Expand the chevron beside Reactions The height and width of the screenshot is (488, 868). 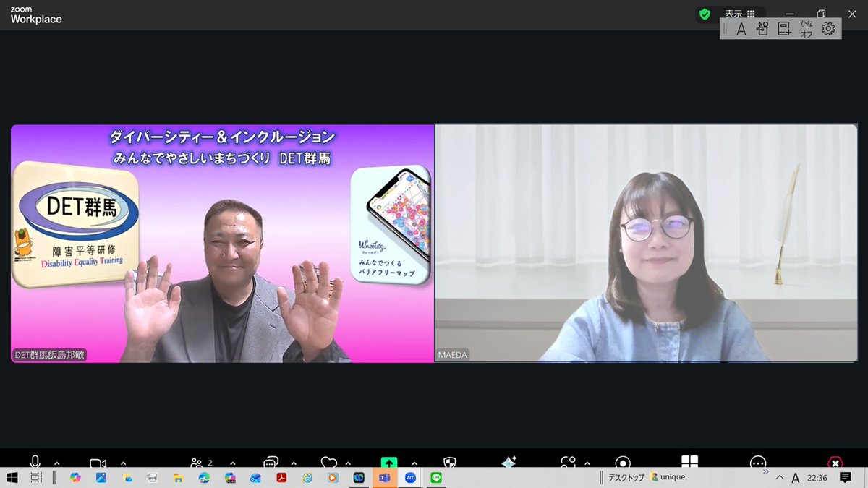[x=348, y=463]
